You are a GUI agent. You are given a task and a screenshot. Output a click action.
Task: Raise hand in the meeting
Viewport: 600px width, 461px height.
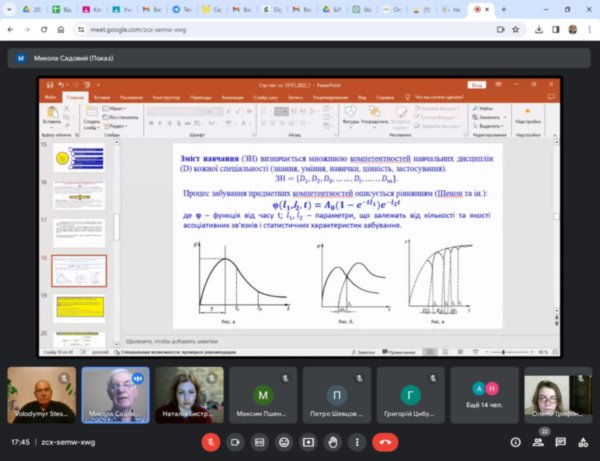coord(333,441)
